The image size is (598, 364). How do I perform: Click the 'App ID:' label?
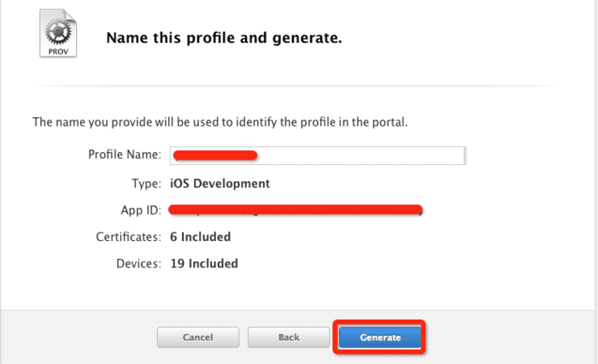[x=140, y=210]
